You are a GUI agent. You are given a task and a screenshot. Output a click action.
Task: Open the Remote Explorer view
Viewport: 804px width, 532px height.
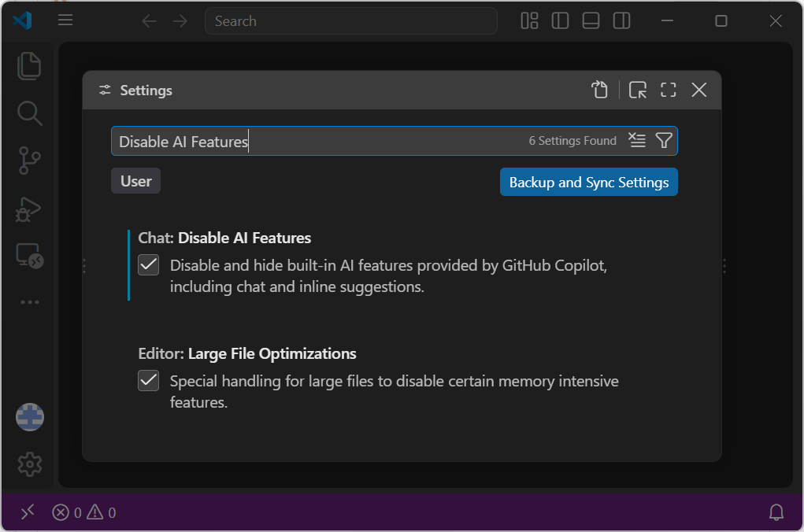[29, 256]
